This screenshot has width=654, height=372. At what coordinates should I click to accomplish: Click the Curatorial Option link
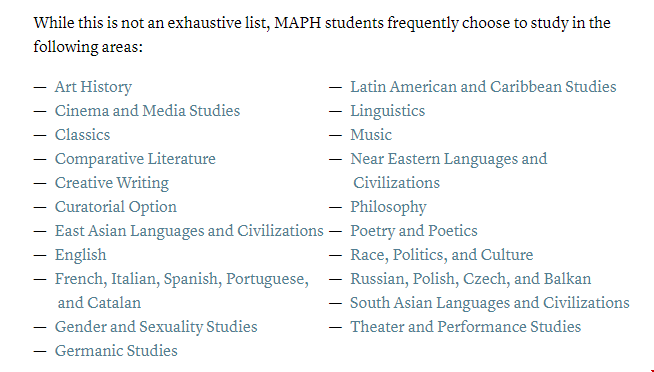click(x=116, y=207)
